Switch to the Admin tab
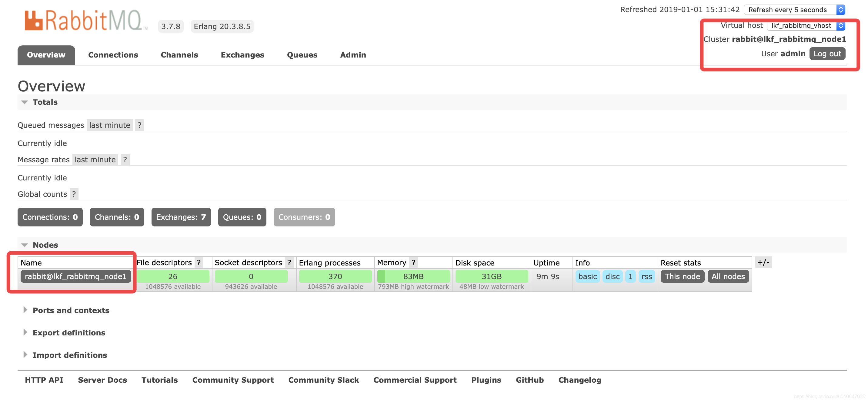Viewport: 868px width, 402px height. coord(353,55)
